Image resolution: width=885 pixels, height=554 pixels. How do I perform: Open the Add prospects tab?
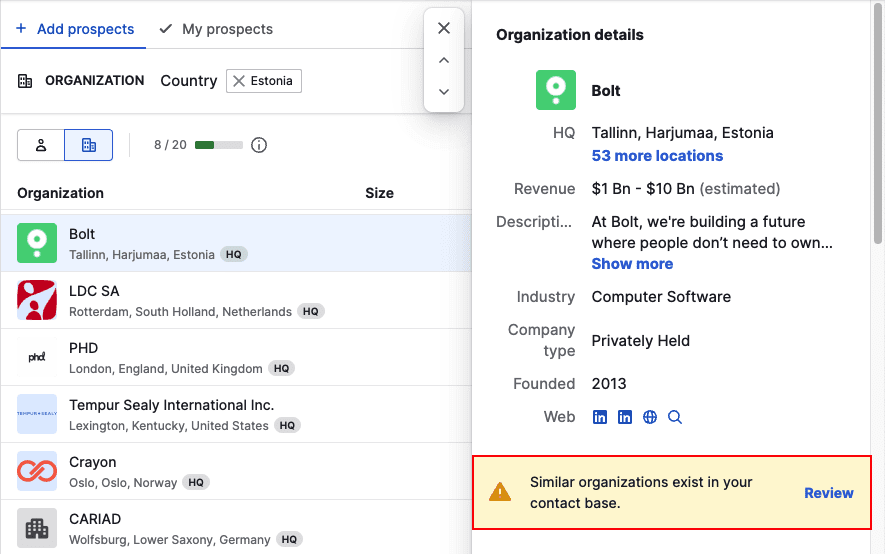pyautogui.click(x=75, y=29)
